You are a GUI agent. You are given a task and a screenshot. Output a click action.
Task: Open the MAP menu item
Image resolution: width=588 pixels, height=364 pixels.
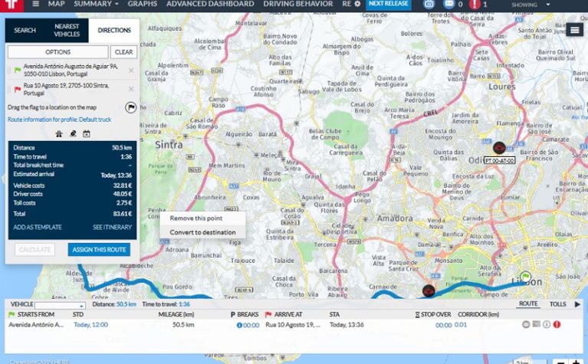click(56, 4)
